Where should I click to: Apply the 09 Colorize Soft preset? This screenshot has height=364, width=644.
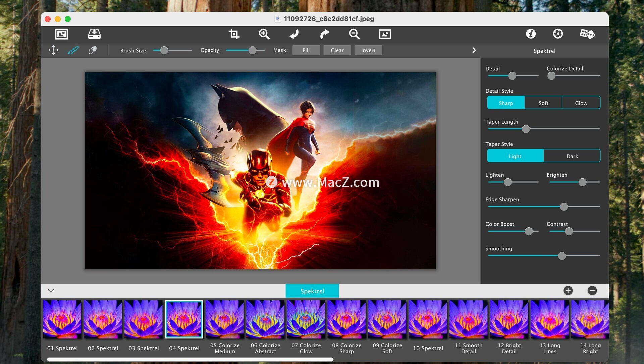coord(387,319)
